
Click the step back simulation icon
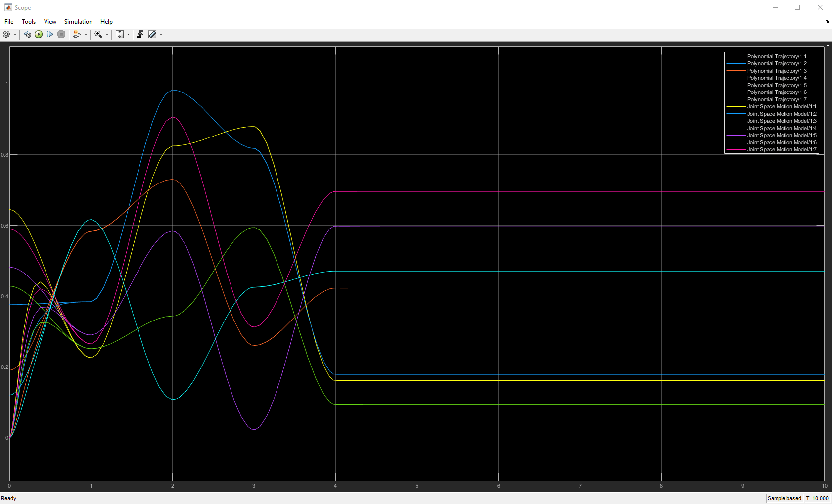point(27,34)
